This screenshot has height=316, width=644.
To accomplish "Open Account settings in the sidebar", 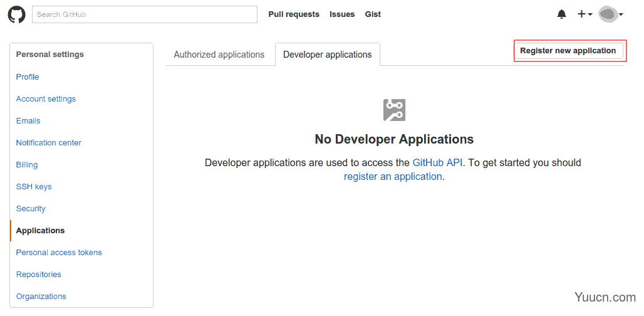I will 46,99.
